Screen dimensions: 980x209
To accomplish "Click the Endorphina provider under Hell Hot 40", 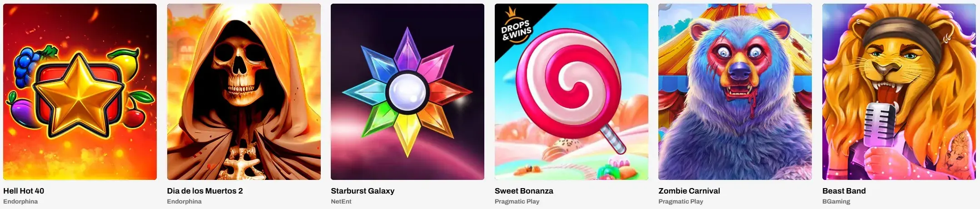I will pyautogui.click(x=20, y=201).
